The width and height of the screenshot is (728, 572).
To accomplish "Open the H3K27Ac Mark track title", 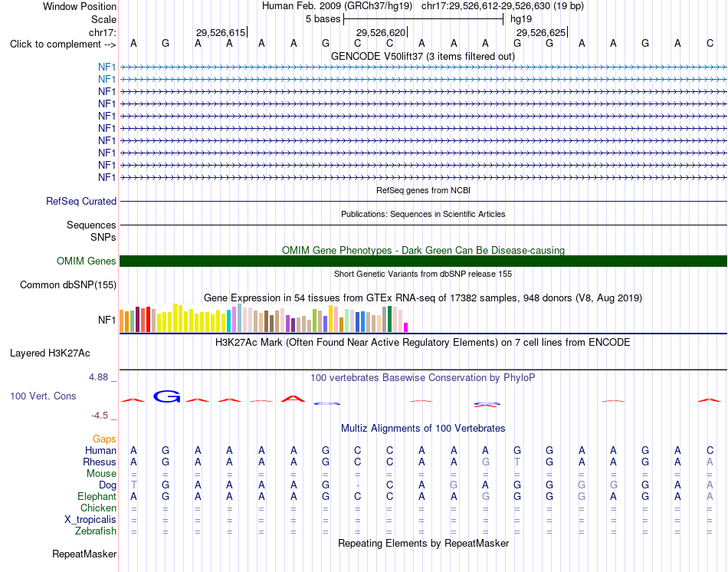I will [423, 343].
